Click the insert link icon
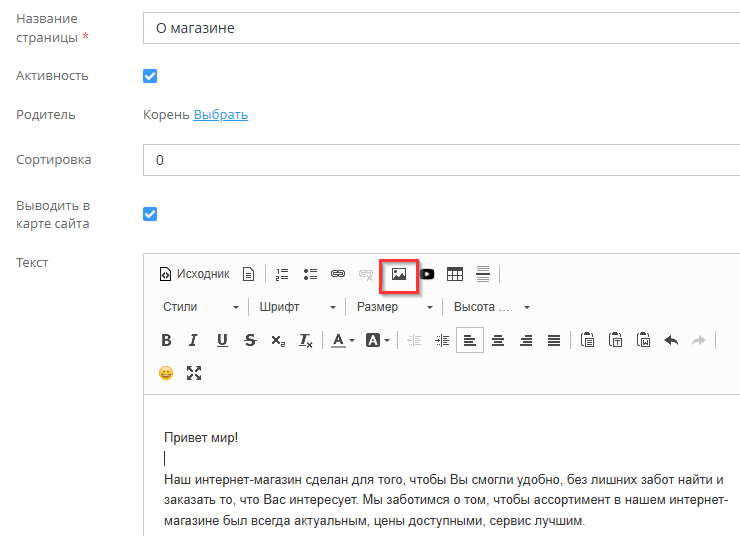The image size is (740, 536). pos(338,274)
